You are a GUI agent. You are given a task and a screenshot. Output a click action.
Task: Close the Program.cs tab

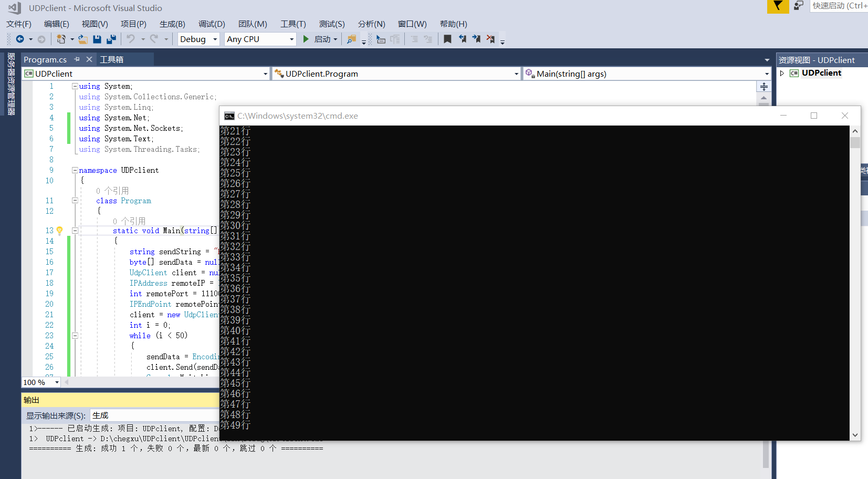(x=89, y=59)
